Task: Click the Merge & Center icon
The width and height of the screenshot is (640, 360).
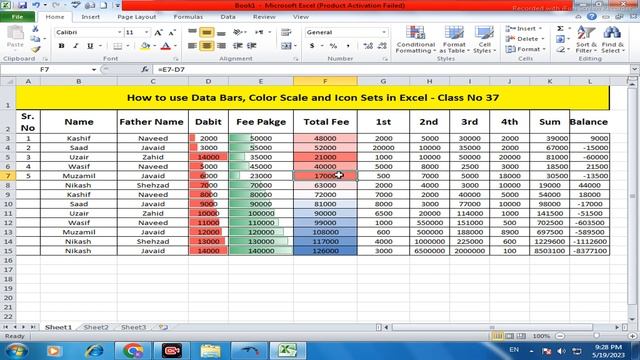Action: coord(286,46)
